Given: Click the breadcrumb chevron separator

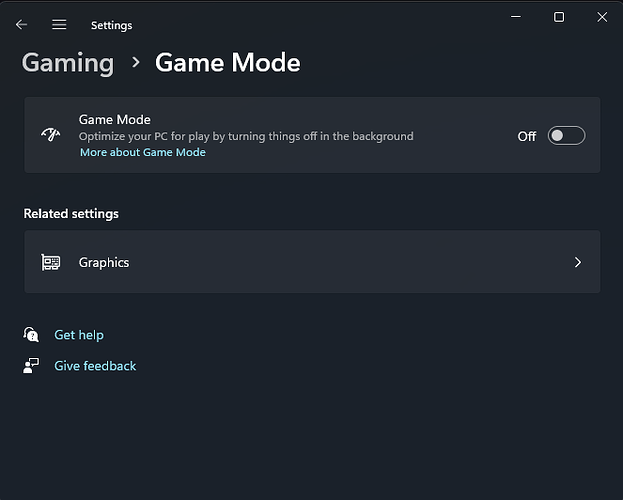Looking at the screenshot, I should [x=135, y=63].
